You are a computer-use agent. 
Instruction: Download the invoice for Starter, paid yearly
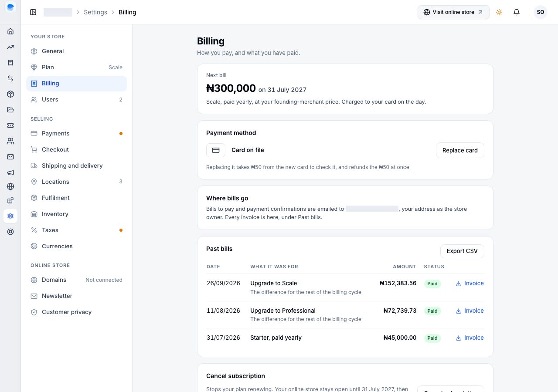click(470, 338)
